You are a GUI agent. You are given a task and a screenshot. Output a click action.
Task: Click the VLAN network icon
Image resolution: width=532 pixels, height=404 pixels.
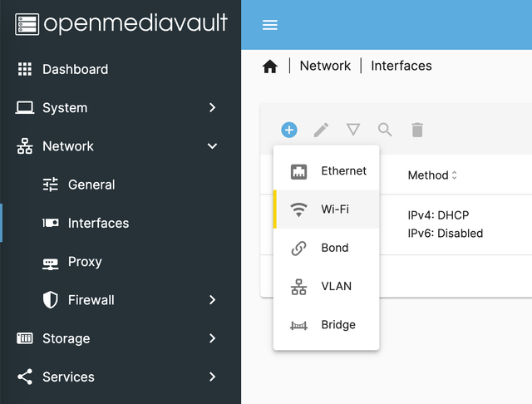click(298, 287)
